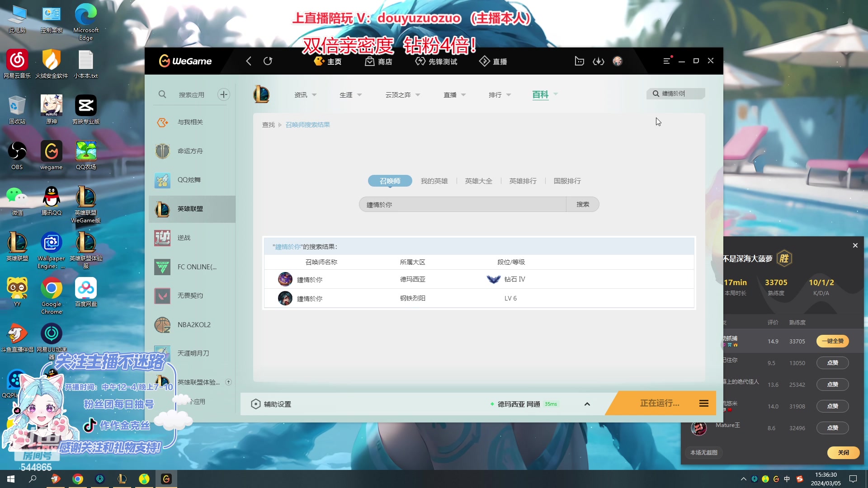
Task: Expand the 德玛西亚 网通 server chevron
Action: 587,404
